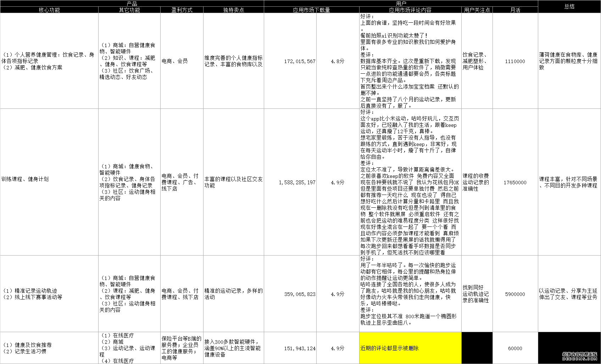The height and width of the screenshot is (364, 601).
Task: Click the 总结 column header
Action: [x=569, y=6]
